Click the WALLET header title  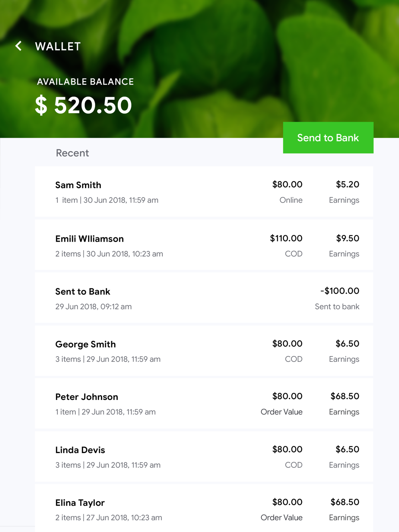click(x=58, y=47)
